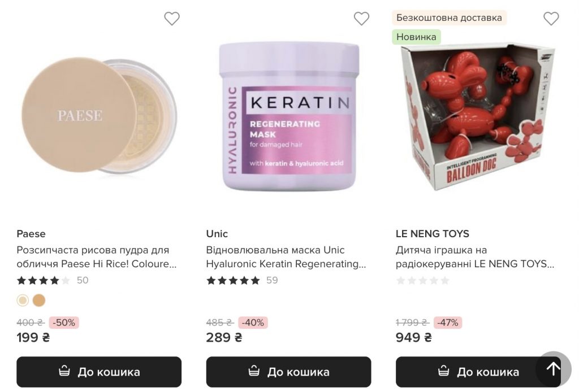View the Paese powder product image

tap(99, 116)
